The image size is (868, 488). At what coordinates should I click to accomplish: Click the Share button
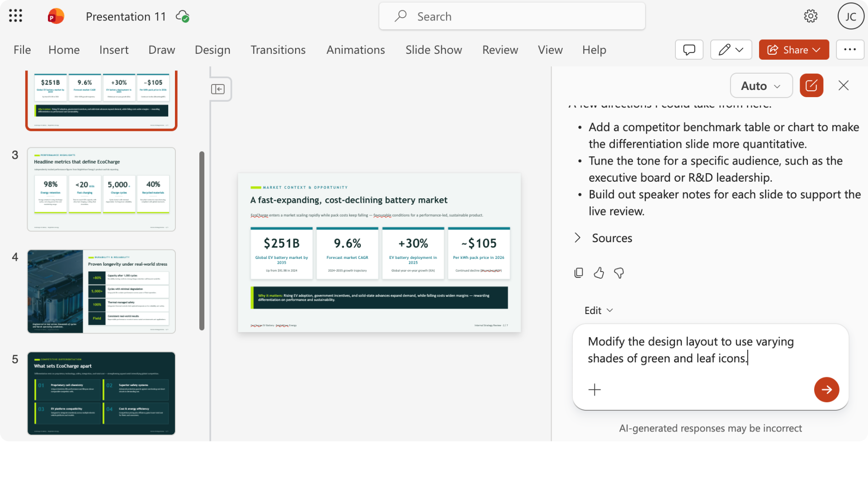[794, 50]
